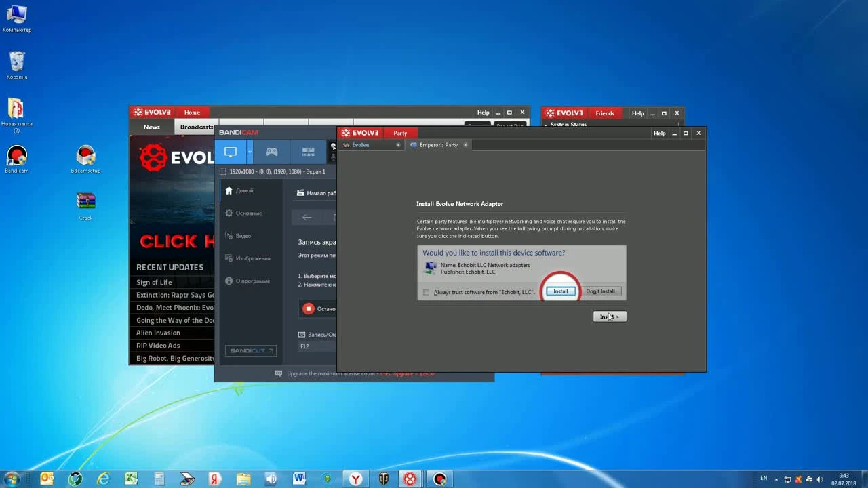
Task: Open the Основные settings gear section
Action: [x=248, y=213]
